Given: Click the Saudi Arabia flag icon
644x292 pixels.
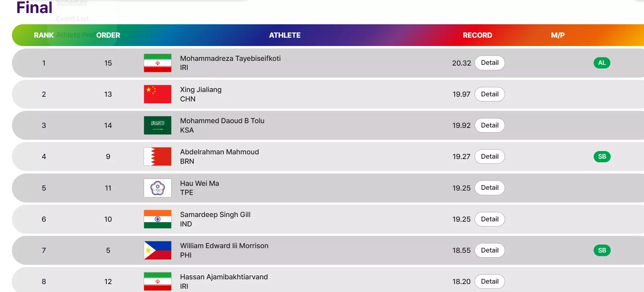Looking at the screenshot, I should (157, 125).
